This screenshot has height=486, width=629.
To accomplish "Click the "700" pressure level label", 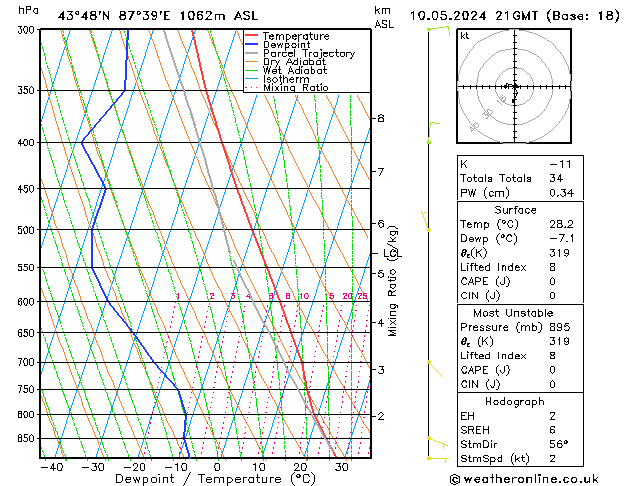I will (28, 362).
